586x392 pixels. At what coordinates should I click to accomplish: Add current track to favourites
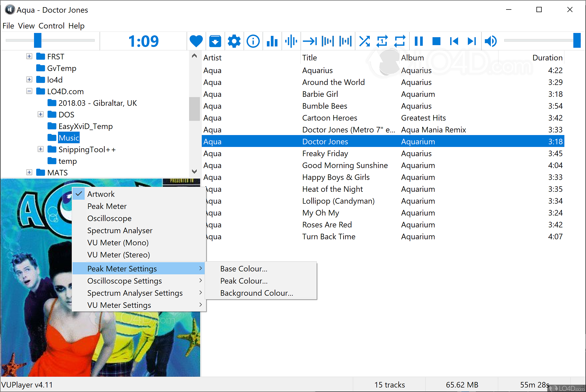pos(196,41)
